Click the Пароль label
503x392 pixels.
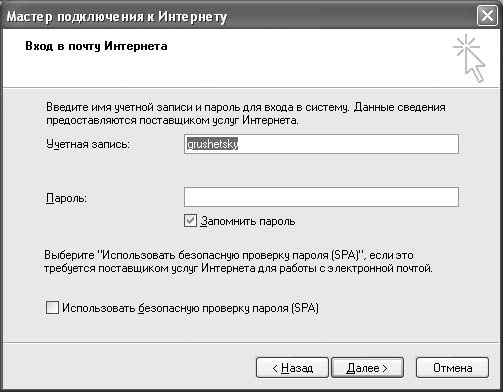[66, 198]
